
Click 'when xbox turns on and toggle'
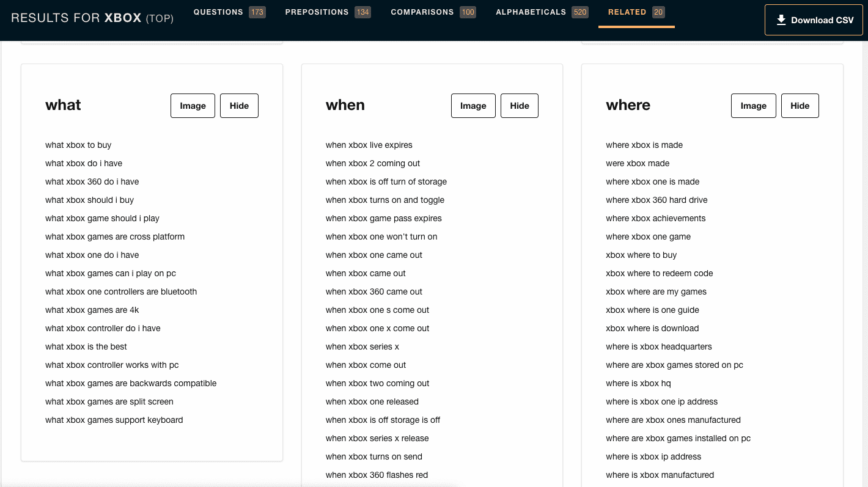pyautogui.click(x=385, y=200)
